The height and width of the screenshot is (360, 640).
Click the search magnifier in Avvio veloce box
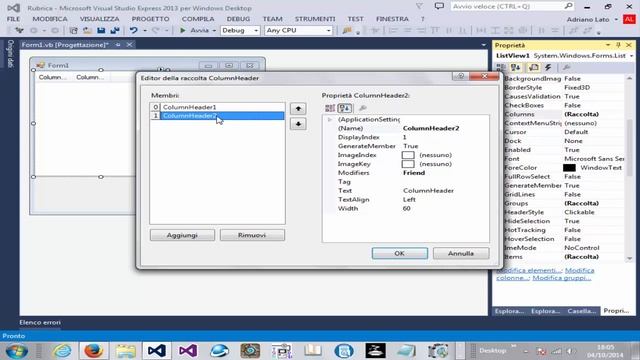tap(568, 6)
